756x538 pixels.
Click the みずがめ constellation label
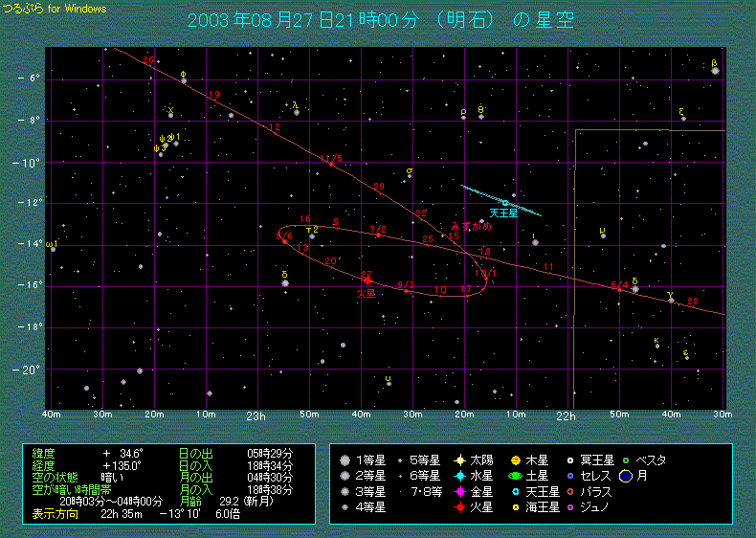[470, 228]
